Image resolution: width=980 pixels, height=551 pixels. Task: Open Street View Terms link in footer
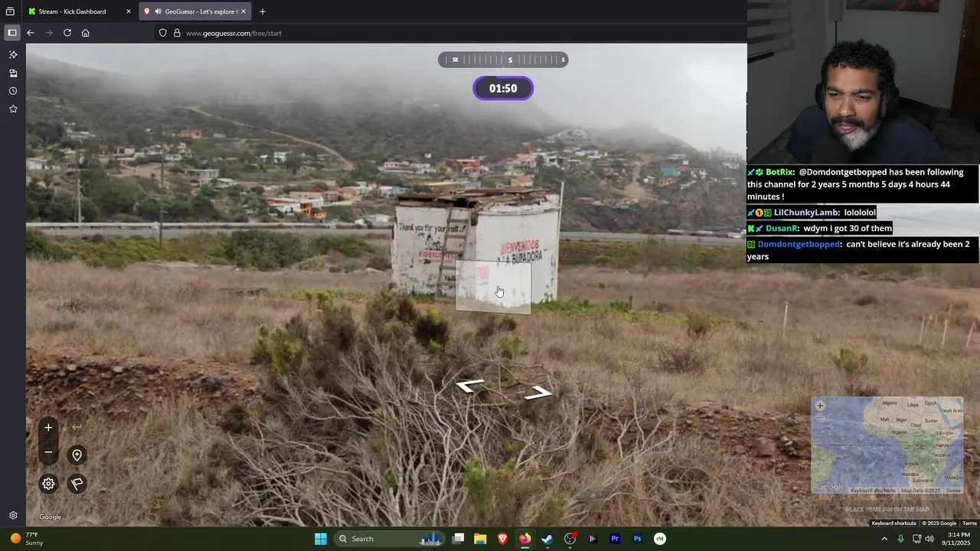[x=969, y=523]
